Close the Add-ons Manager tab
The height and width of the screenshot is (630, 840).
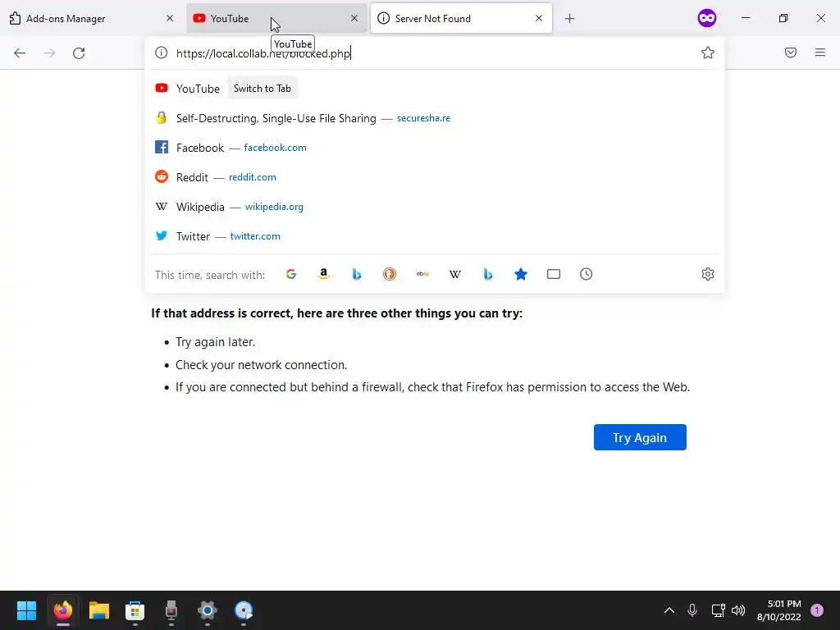coord(170,18)
